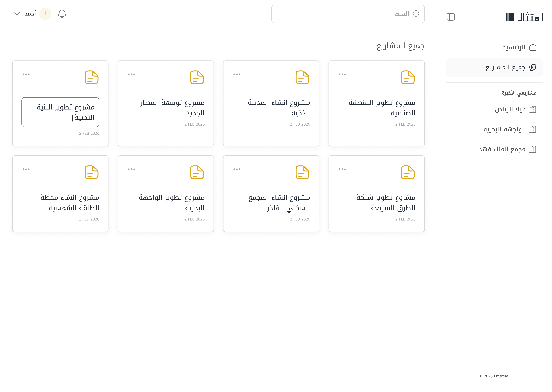This screenshot has width=552, height=392.
Task: Select the home icon next to الرئيسية
Action: click(x=533, y=47)
